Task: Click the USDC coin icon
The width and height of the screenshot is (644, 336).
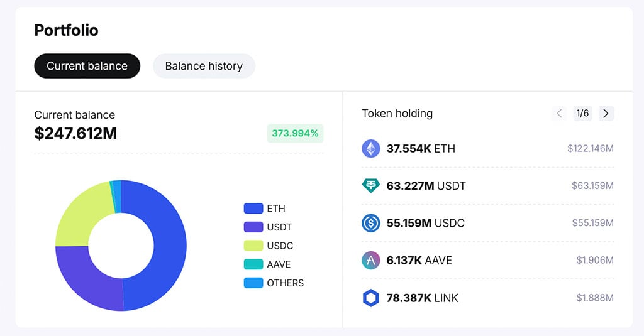Action: coord(371,223)
